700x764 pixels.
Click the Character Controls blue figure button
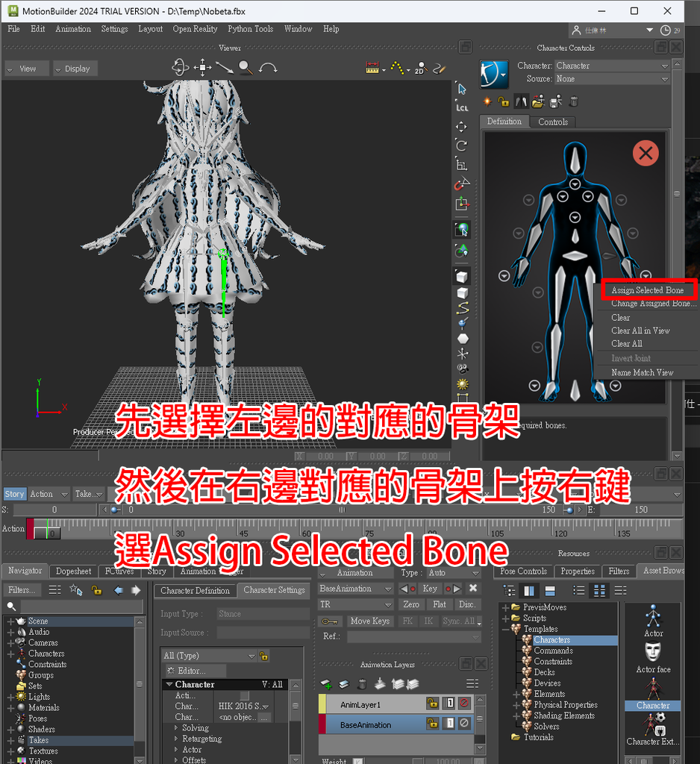(x=494, y=74)
